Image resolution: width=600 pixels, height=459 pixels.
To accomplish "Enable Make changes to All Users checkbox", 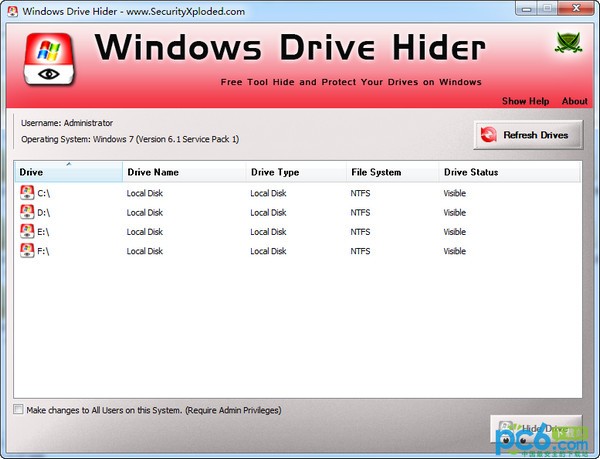I will [x=18, y=409].
